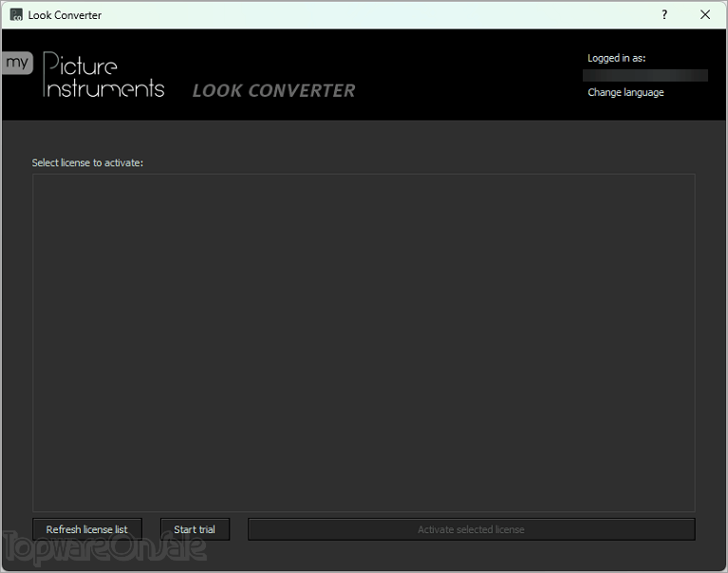Click the blurred logged-in account name
Viewport: 728px width, 573px height.
pos(644,76)
